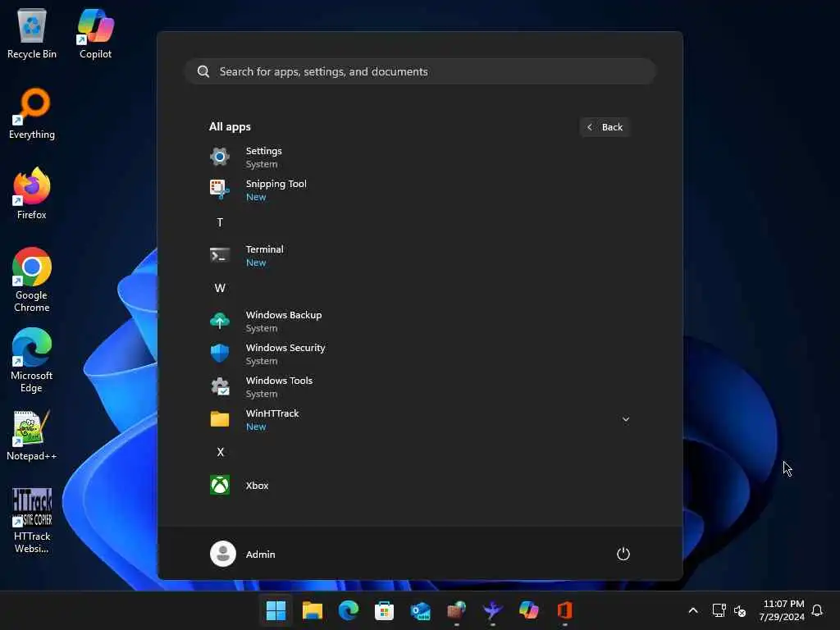This screenshot has width=840, height=630.
Task: Click the search magnifier icon in Start
Action: [203, 72]
